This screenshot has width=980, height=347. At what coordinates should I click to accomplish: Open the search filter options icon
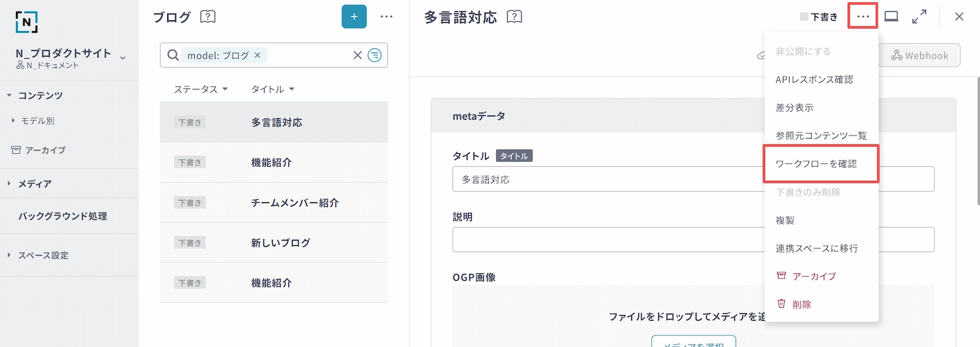tap(375, 55)
